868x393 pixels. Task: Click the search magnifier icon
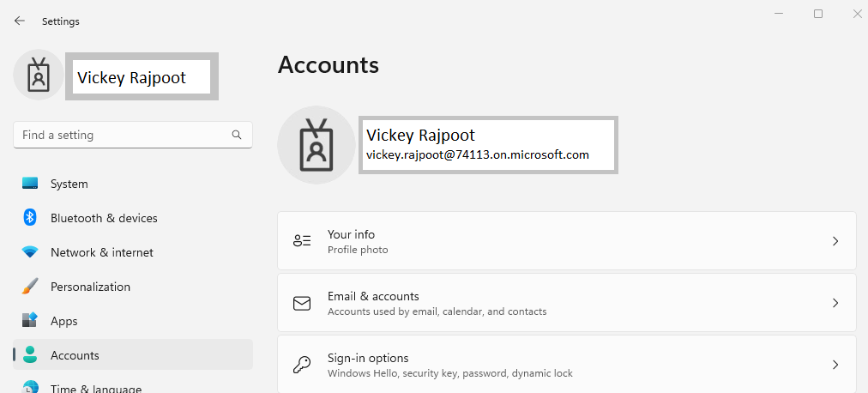click(x=237, y=135)
